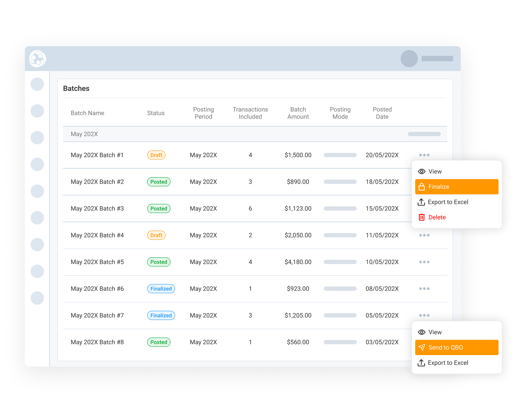Select May 202X Batch #3 name

tap(97, 209)
